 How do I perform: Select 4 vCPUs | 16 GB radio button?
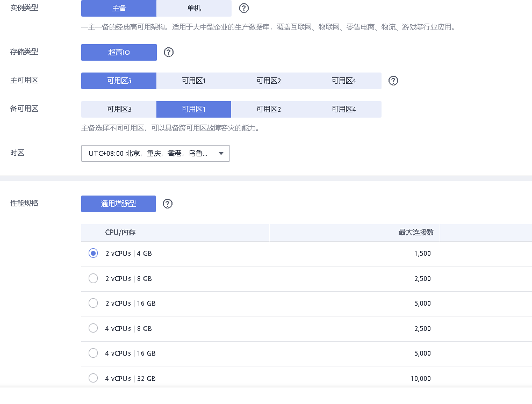[x=94, y=353]
